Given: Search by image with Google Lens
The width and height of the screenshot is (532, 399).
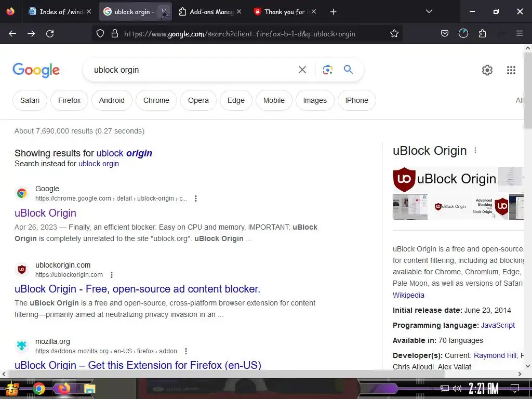Looking at the screenshot, I should [327, 70].
